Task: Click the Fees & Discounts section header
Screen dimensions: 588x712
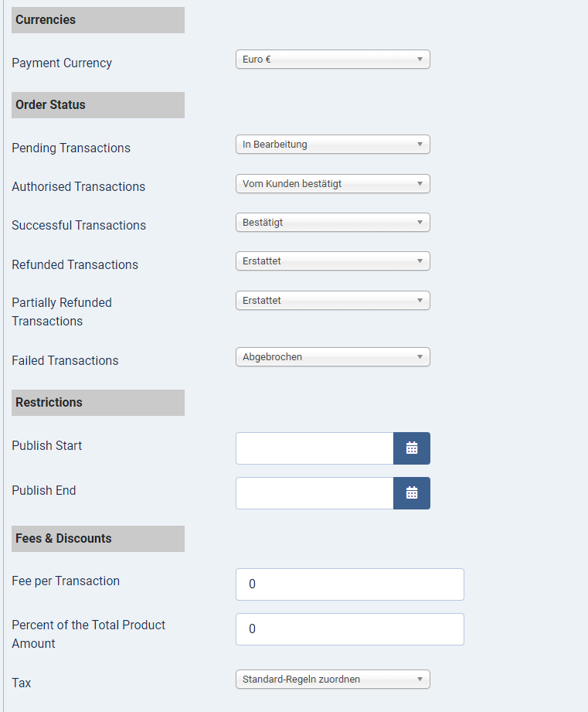Action: (x=98, y=539)
